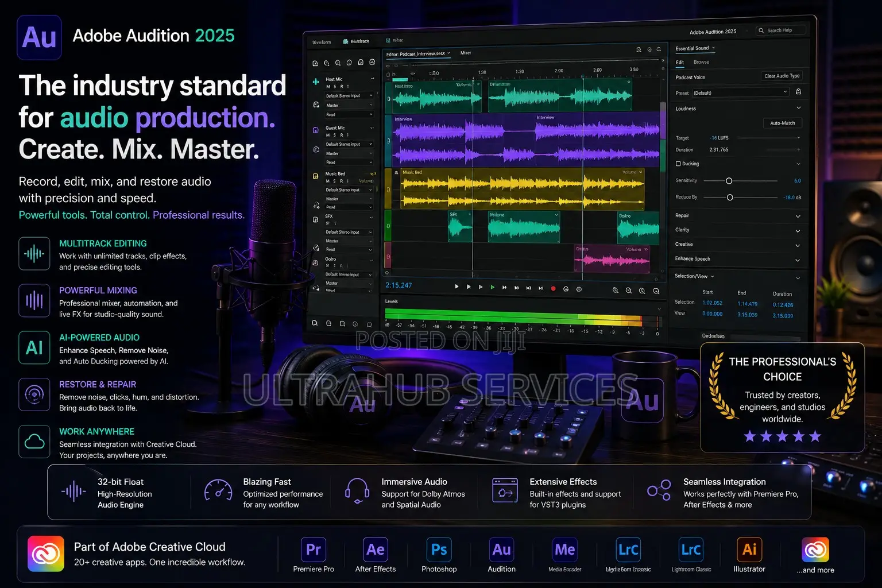Click the Restore & Repair target icon
This screenshot has height=588, width=882.
coord(34,394)
